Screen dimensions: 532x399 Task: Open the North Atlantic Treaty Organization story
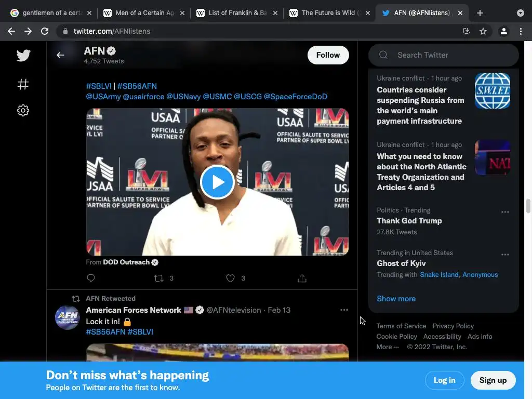coord(421,171)
